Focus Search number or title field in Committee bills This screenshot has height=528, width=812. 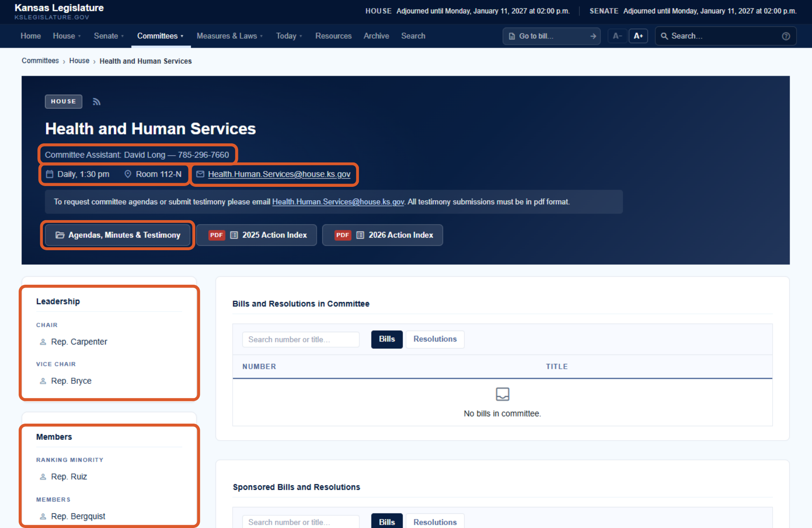point(301,340)
